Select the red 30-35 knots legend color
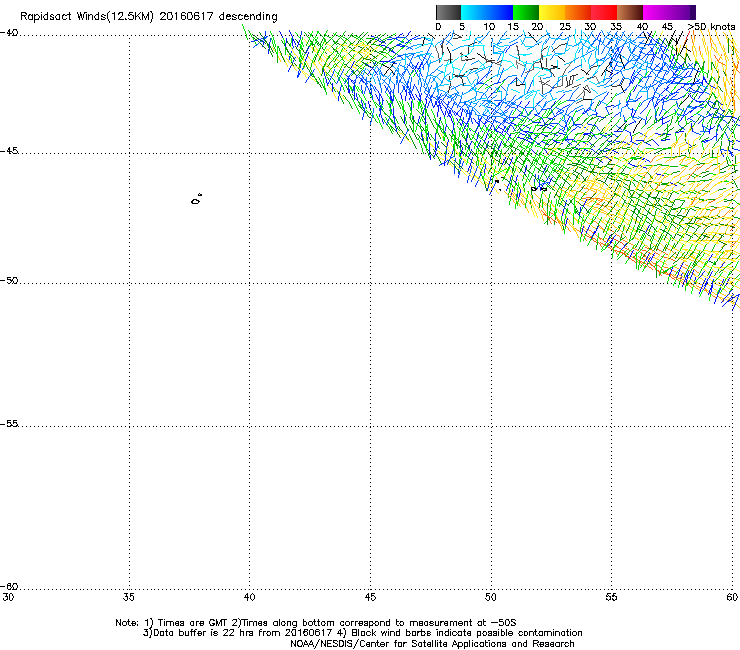Viewport: 740px width, 650px height. click(x=604, y=12)
